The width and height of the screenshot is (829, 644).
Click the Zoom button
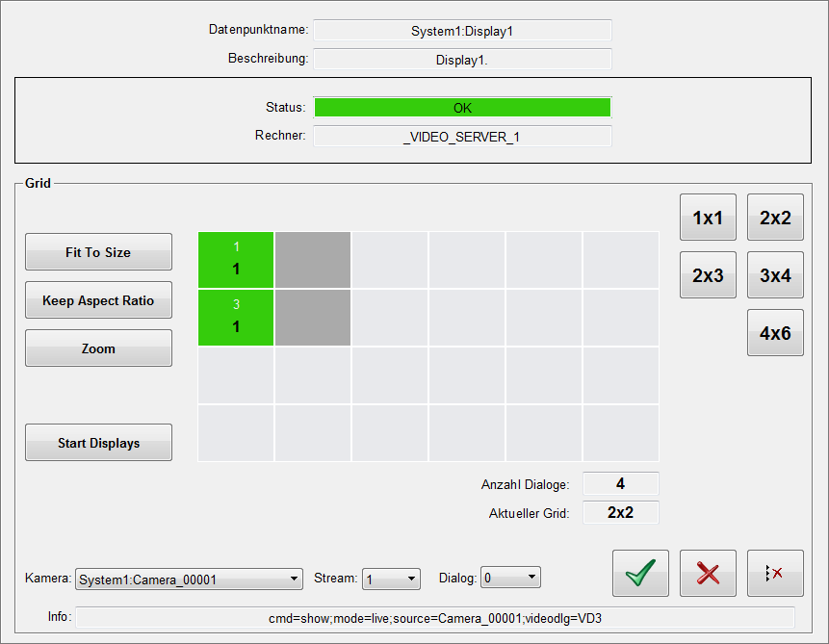(98, 348)
